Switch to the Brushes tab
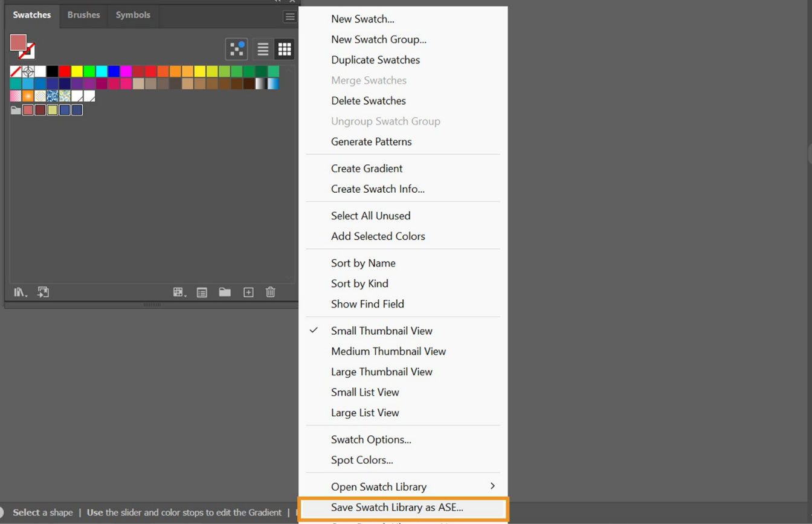Screen dimensions: 812x524 click(x=83, y=15)
